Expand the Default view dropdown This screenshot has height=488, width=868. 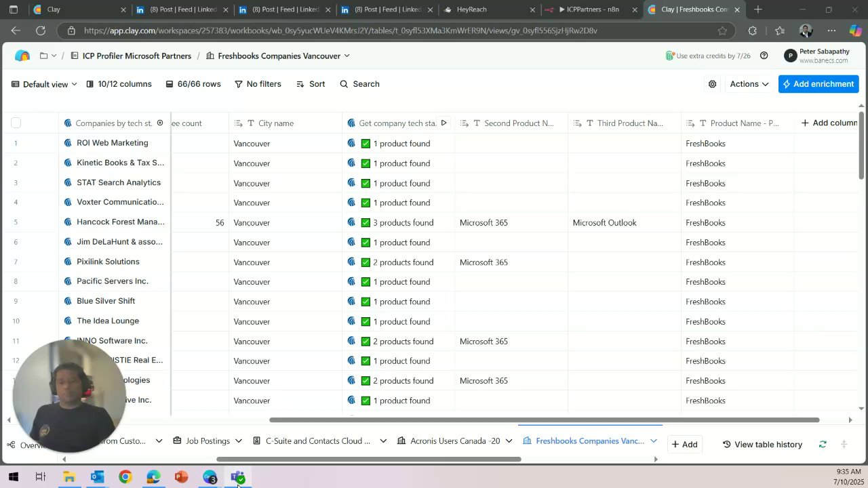click(44, 84)
